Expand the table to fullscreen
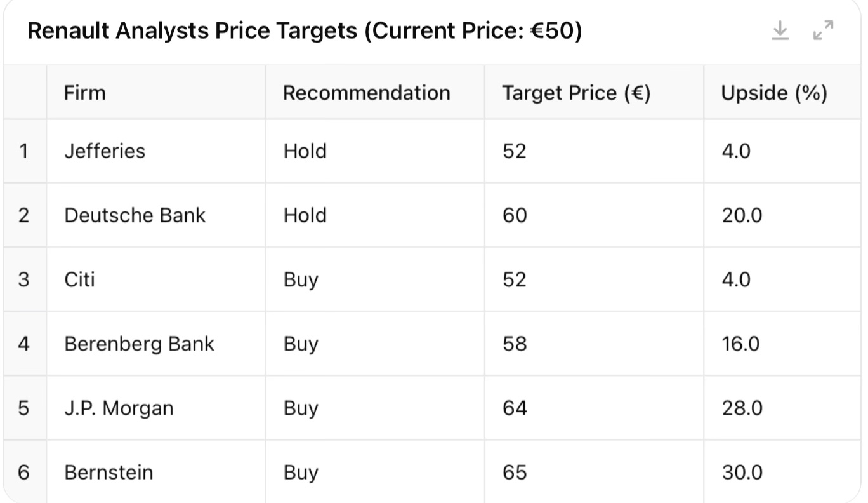The height and width of the screenshot is (503, 868). [823, 30]
